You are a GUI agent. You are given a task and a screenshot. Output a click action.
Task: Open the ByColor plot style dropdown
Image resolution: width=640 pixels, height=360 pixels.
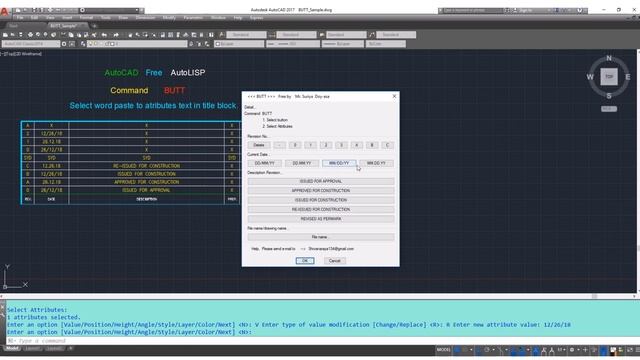click(x=385, y=44)
